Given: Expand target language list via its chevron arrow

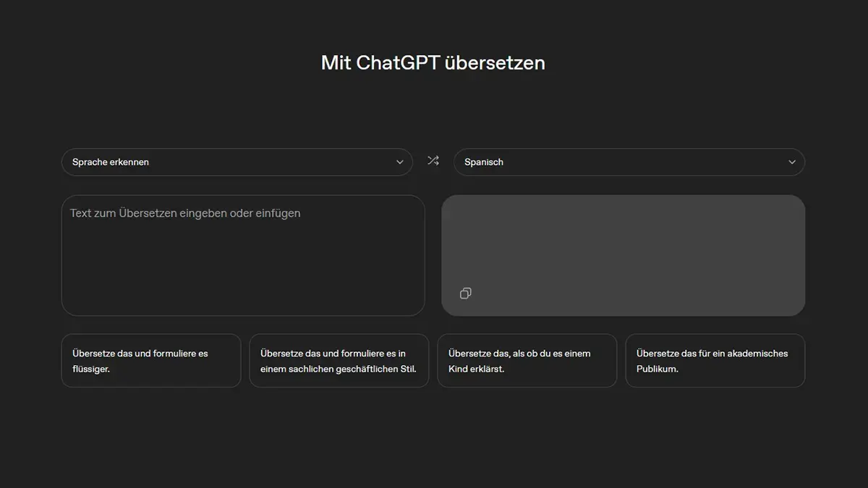Looking at the screenshot, I should pyautogui.click(x=791, y=162).
